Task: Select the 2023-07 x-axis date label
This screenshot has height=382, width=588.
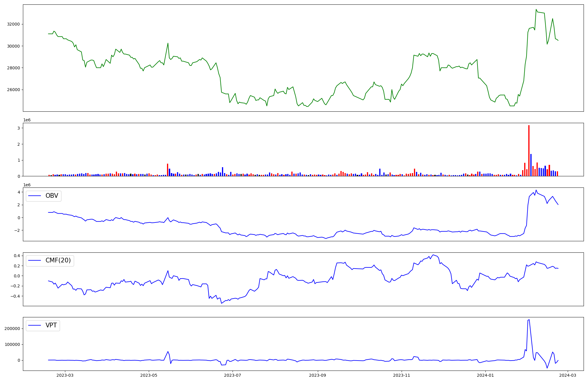Action: [233, 375]
